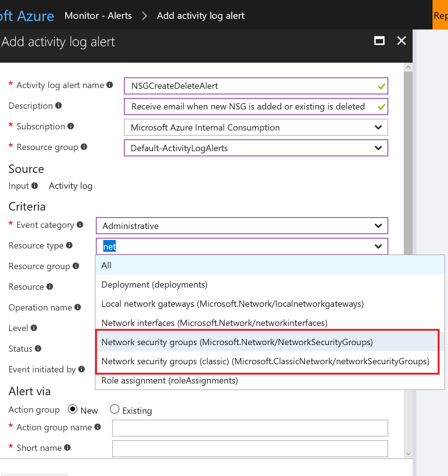Click the Add activity log alert breadcrumb
This screenshot has width=448, height=476.
[x=201, y=15]
